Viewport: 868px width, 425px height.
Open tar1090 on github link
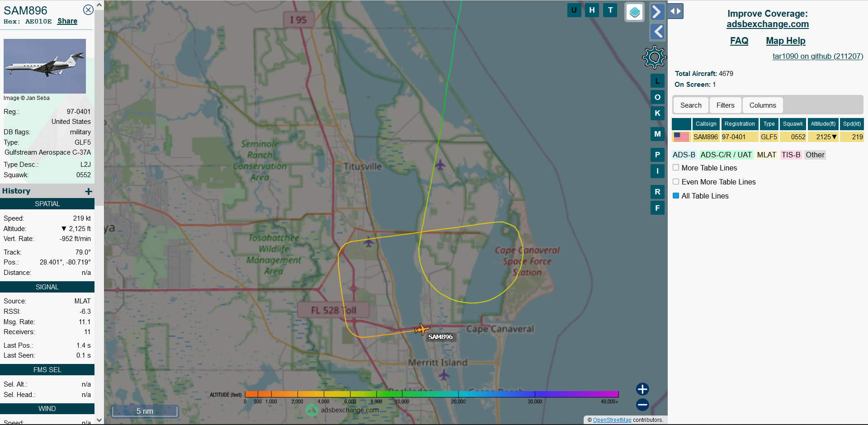pyautogui.click(x=818, y=56)
